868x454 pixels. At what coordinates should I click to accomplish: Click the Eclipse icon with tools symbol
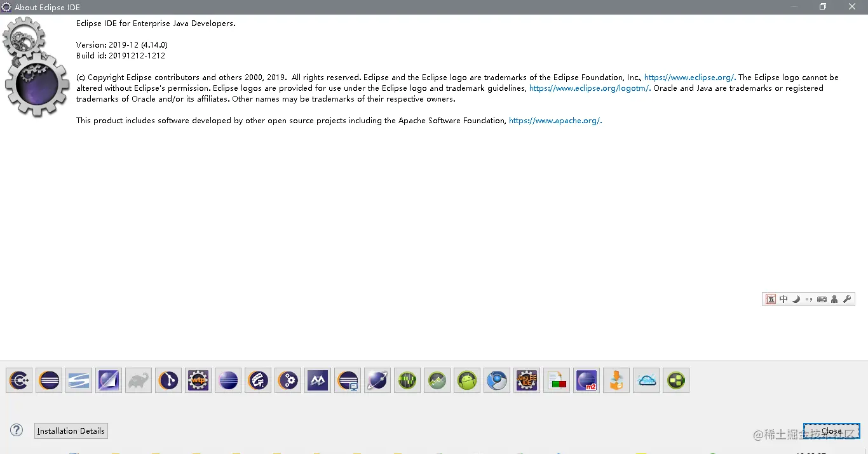point(258,380)
